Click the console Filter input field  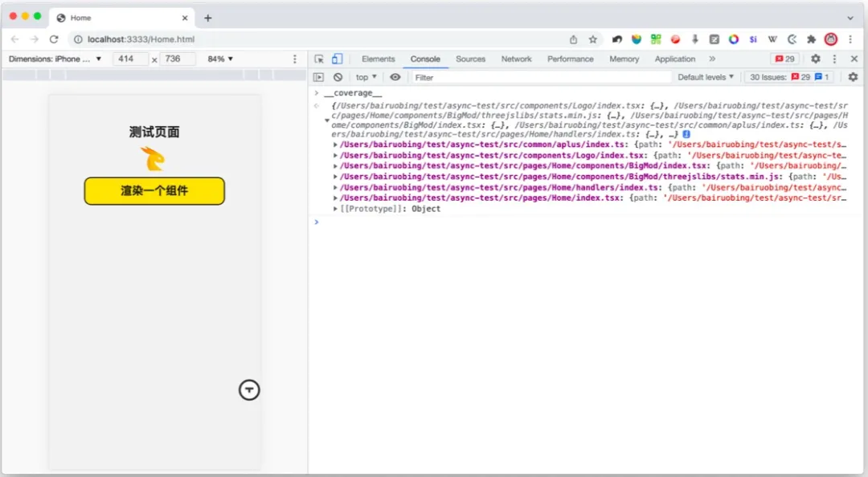541,77
